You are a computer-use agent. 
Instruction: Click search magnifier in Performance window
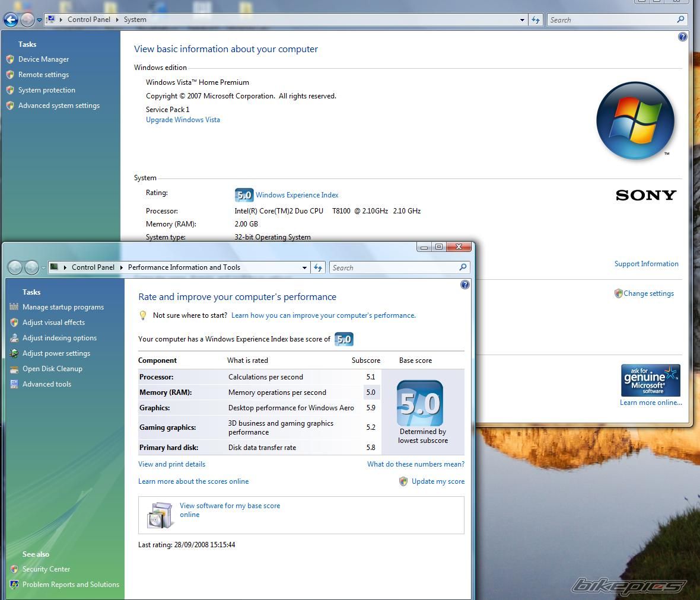pos(463,267)
